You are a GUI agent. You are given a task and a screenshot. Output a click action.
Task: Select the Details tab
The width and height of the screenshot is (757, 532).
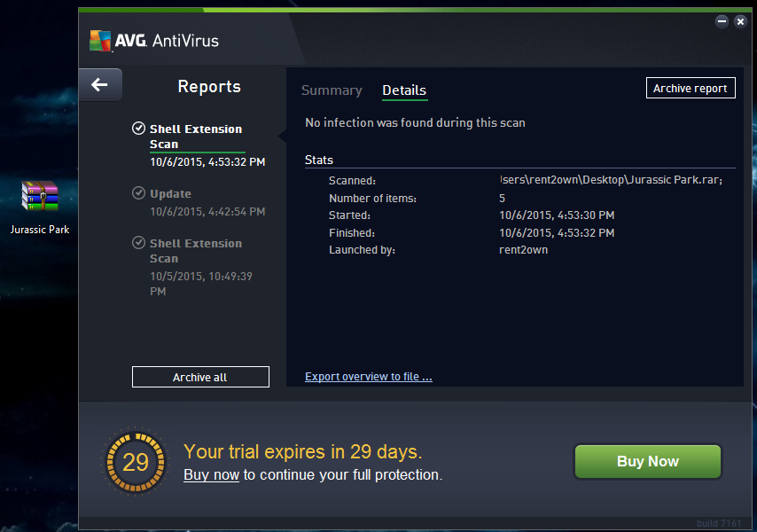(x=404, y=90)
